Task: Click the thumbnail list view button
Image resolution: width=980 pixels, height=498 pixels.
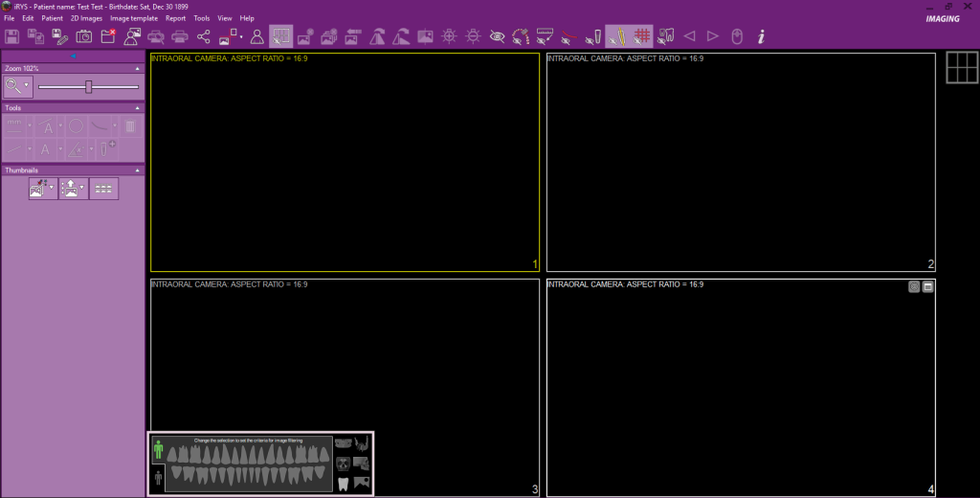Action: (103, 189)
